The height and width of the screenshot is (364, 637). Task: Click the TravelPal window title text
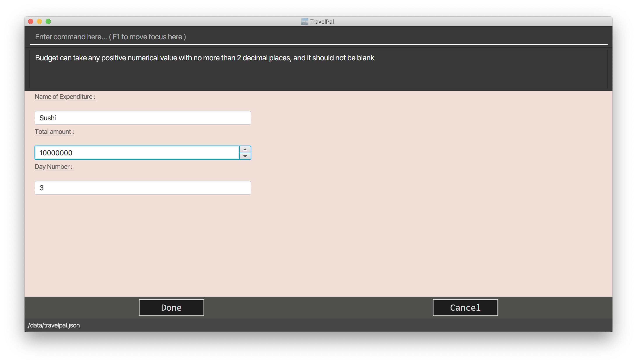pyautogui.click(x=322, y=21)
